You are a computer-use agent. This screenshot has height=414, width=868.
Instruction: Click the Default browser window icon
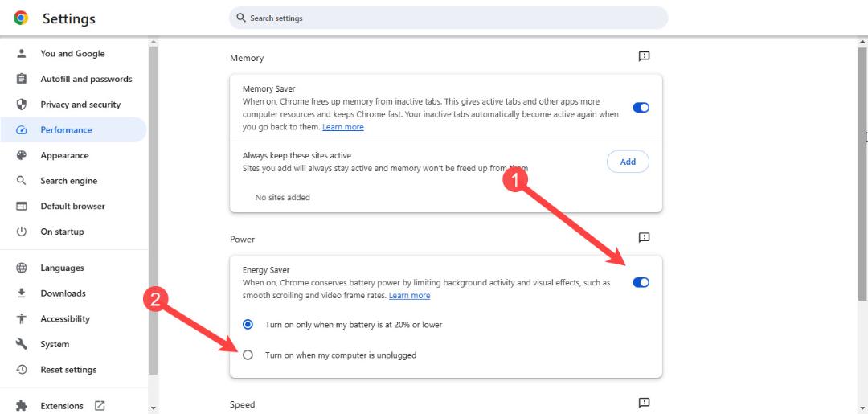tap(22, 207)
